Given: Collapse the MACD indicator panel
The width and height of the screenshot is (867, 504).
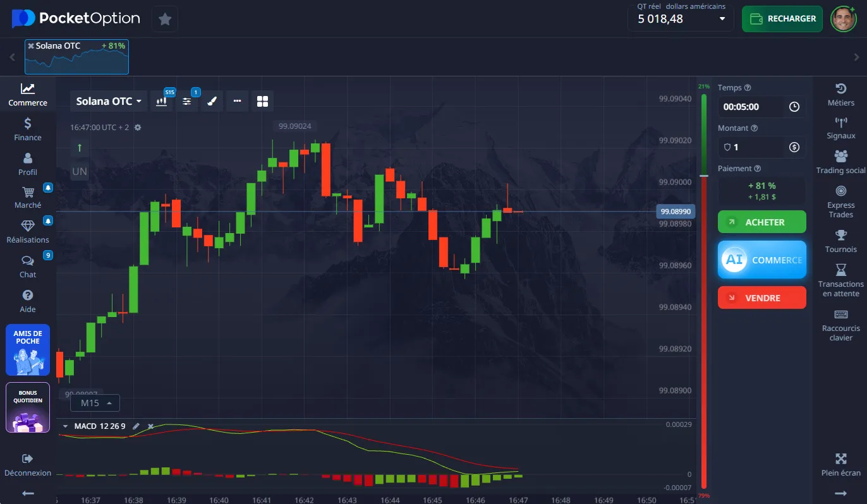Looking at the screenshot, I should point(64,426).
